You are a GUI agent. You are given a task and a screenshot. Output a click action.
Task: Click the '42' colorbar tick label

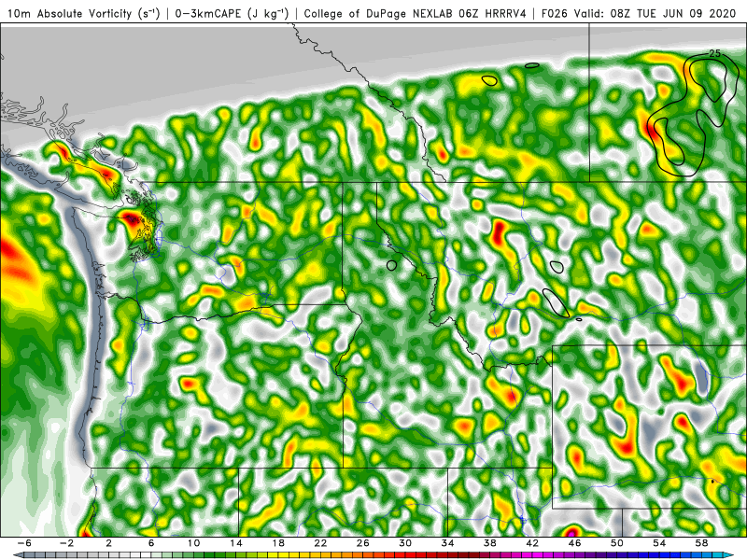coord(532,543)
